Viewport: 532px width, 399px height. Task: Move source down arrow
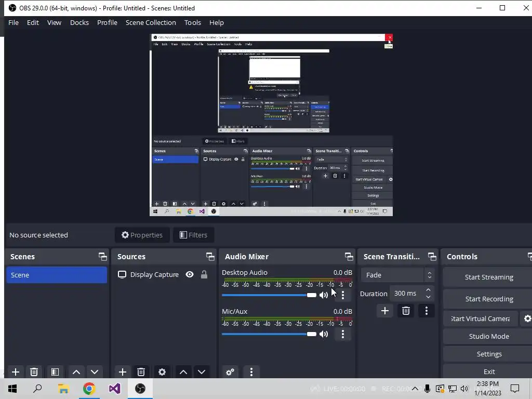pyautogui.click(x=202, y=372)
